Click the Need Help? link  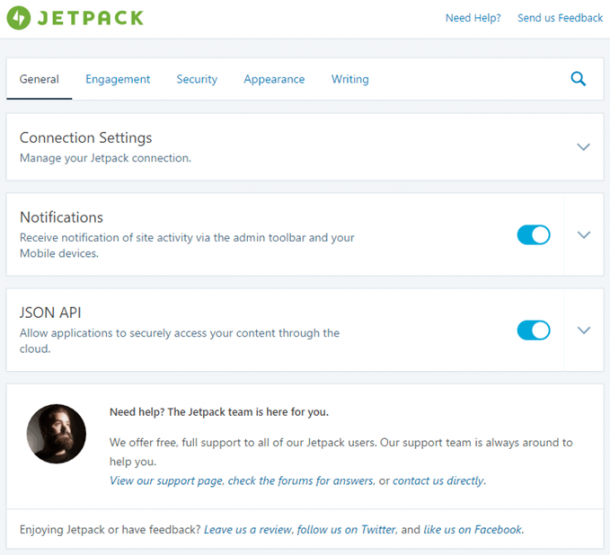pos(473,18)
